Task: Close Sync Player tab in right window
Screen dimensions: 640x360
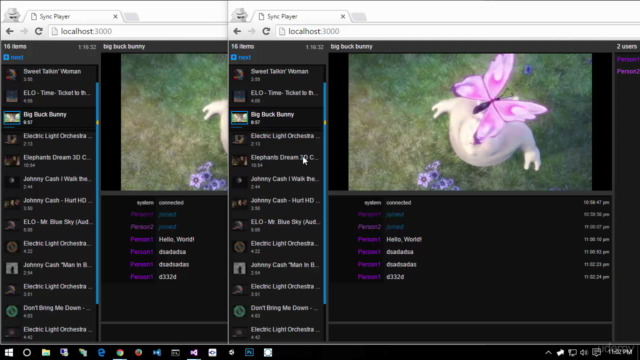Action: [342, 16]
